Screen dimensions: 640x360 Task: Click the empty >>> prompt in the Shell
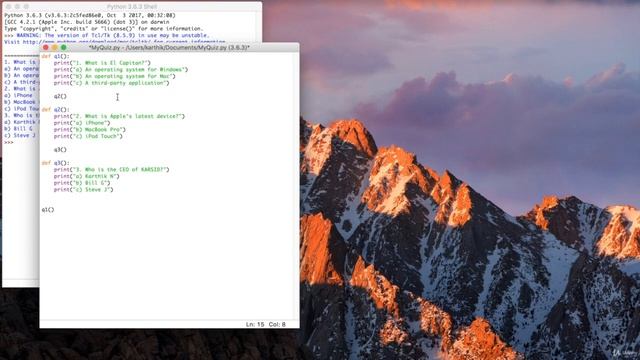coord(9,142)
